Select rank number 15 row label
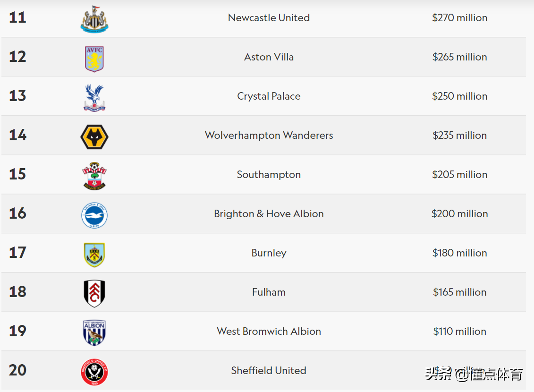This screenshot has width=534, height=392. click(17, 174)
